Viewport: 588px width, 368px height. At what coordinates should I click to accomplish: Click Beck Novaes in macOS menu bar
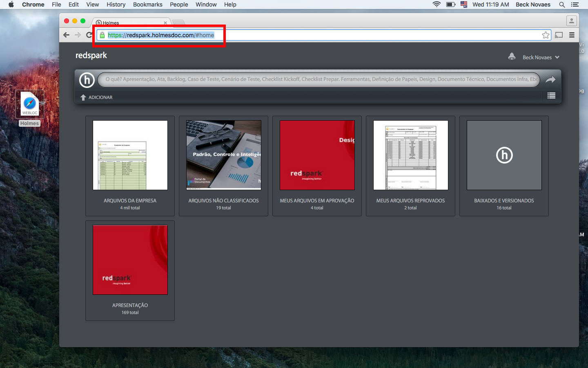(533, 4)
